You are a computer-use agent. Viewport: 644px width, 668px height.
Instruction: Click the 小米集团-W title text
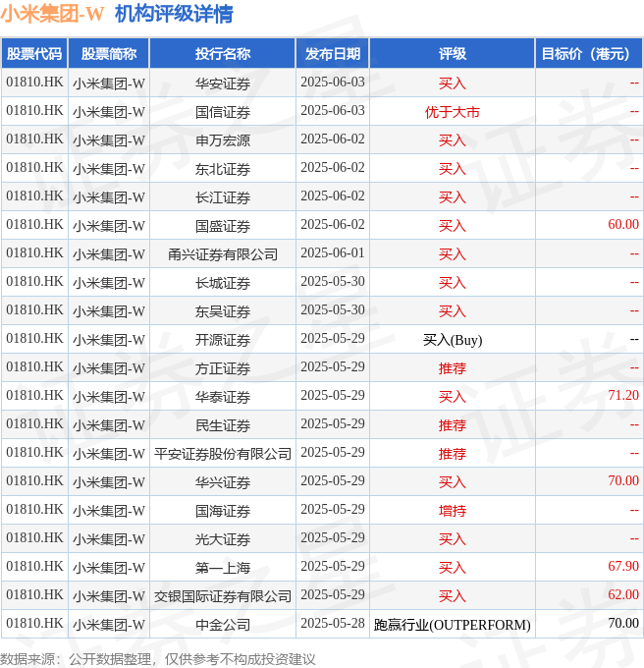52,14
